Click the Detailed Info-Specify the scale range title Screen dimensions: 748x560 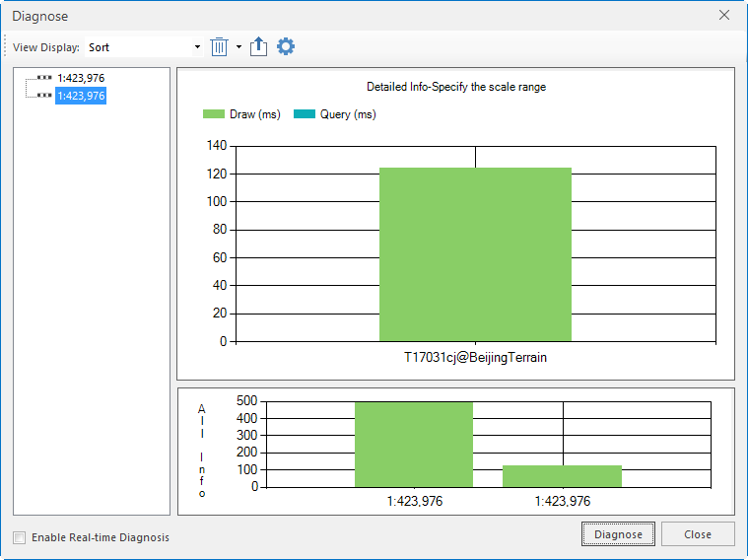click(x=455, y=87)
